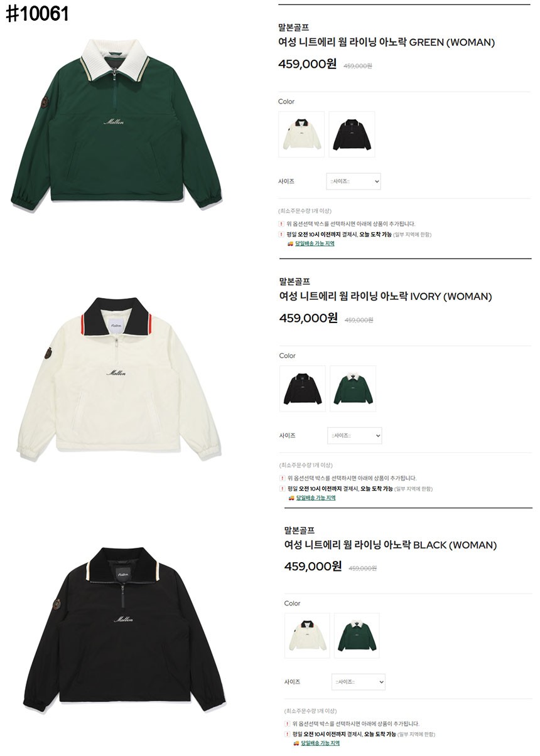Select black color swatch in green product section
Image resolution: width=540 pixels, height=756 pixels.
click(x=352, y=134)
